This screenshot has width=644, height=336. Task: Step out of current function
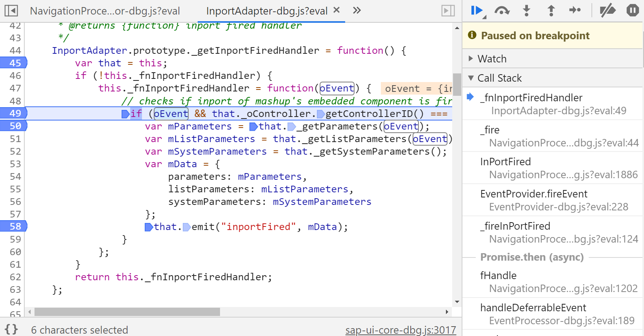click(551, 11)
